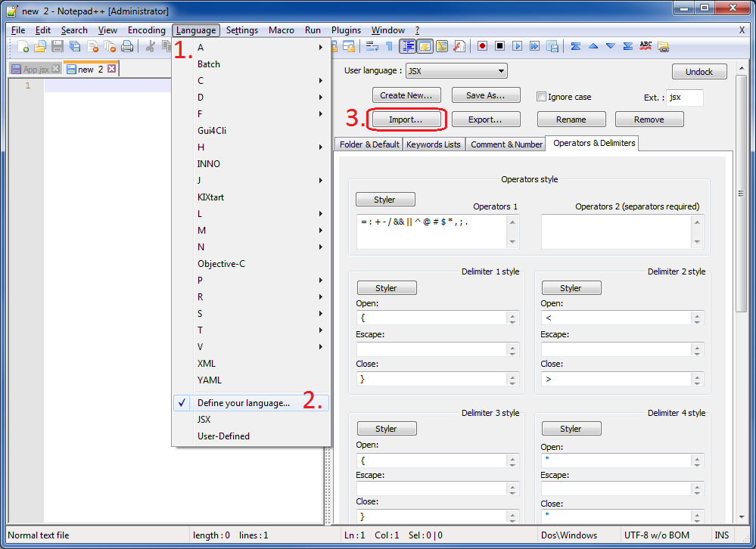The image size is (756, 549).
Task: Click the Remove button
Action: point(649,119)
